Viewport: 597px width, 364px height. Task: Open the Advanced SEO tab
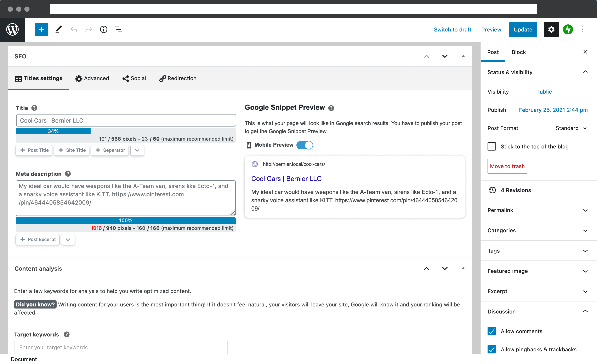[x=92, y=78]
